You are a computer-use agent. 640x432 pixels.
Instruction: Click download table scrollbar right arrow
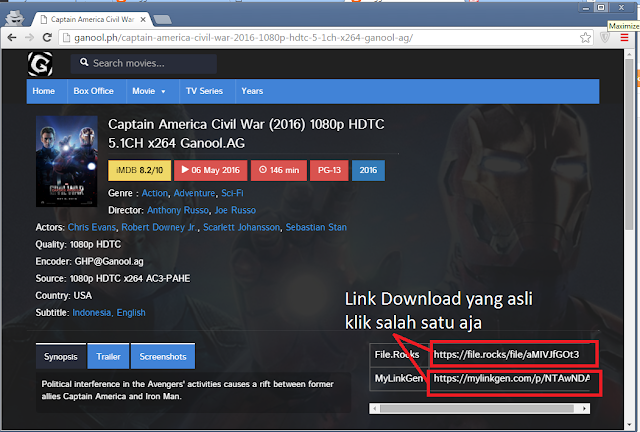(x=584, y=408)
